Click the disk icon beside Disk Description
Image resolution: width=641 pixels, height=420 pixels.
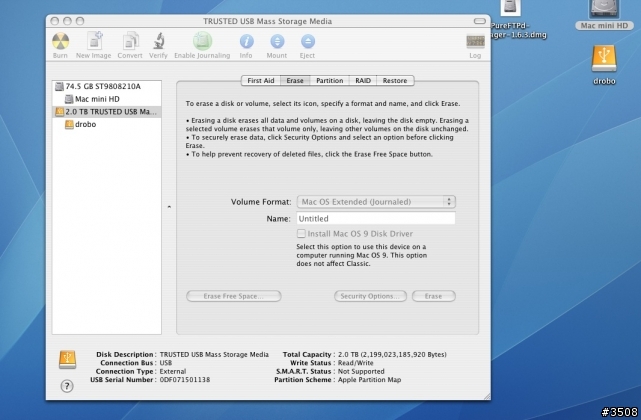coord(67,359)
